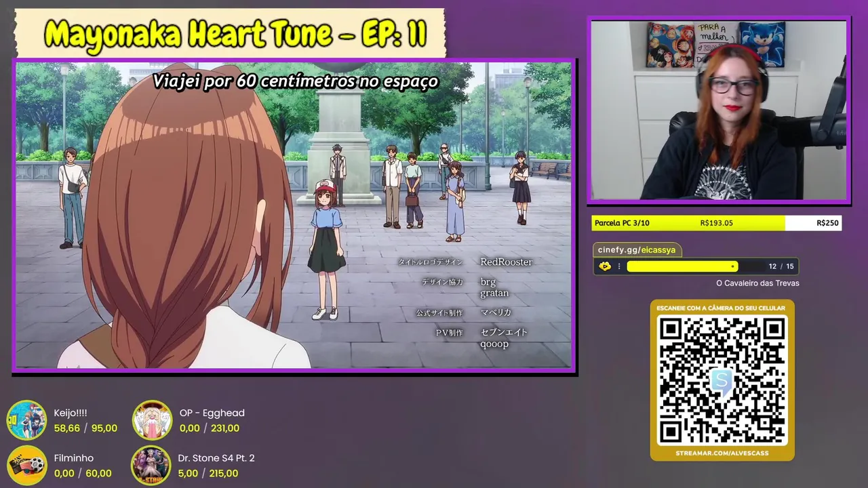This screenshot has height=488, width=868.
Task: Click the cinefy.gg/eicassya link label
Action: pyautogui.click(x=637, y=250)
